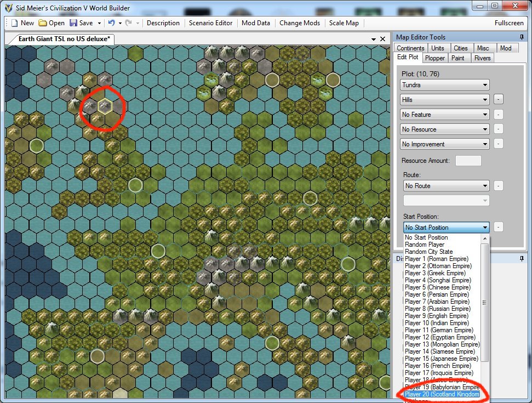Select Player 20 (Scotland Kingdom)
The image size is (532, 403).
443,394
